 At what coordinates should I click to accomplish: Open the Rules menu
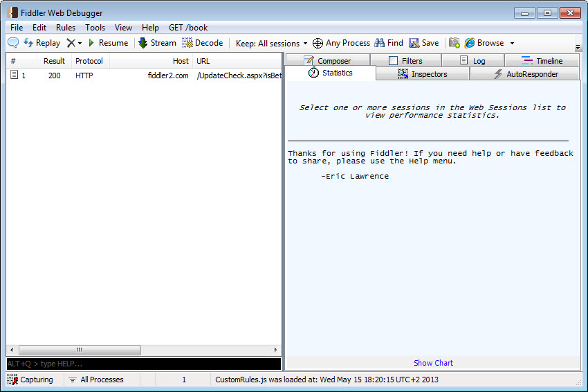tap(66, 28)
